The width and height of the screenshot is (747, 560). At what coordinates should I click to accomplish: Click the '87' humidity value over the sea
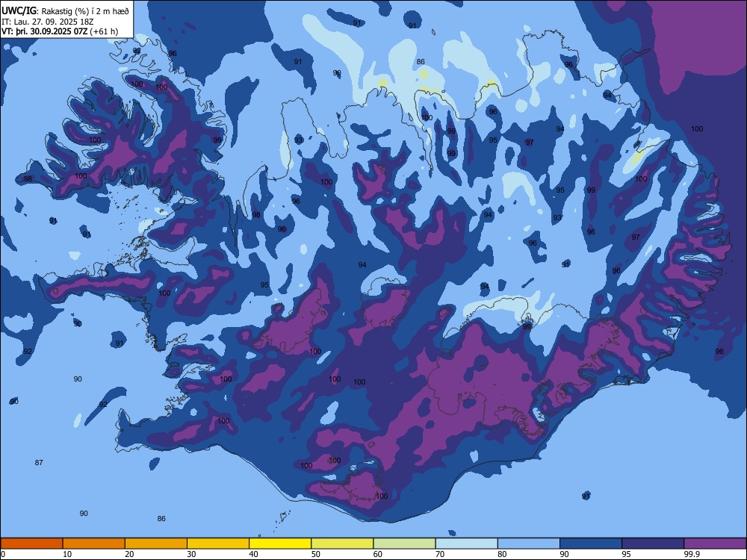pyautogui.click(x=39, y=462)
